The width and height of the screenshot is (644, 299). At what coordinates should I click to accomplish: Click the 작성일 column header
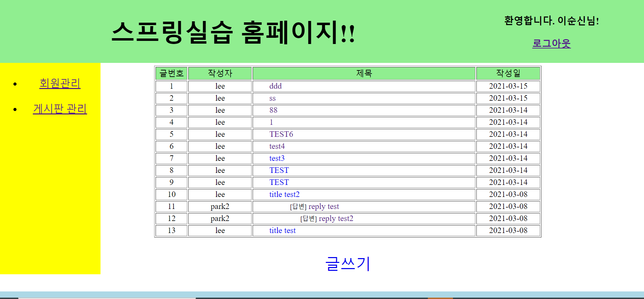pyautogui.click(x=508, y=74)
